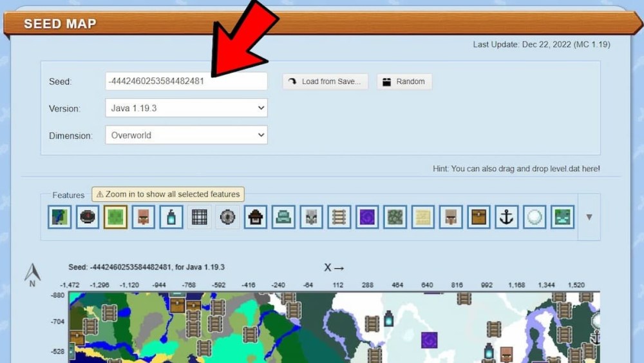Click the Load from Save button
644x363 pixels.
coord(325,82)
